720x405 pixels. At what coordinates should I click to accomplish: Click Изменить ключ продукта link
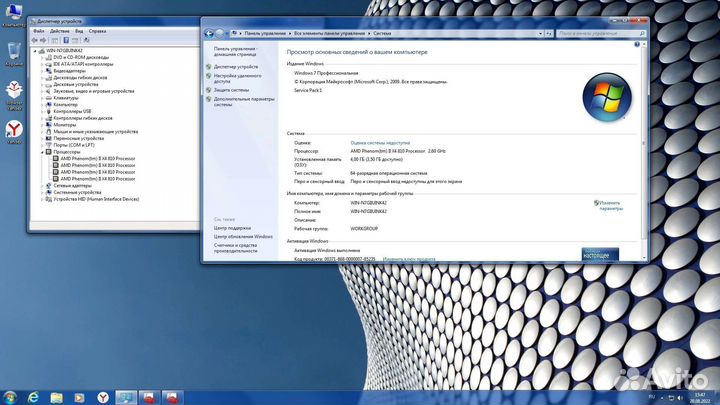(x=409, y=259)
